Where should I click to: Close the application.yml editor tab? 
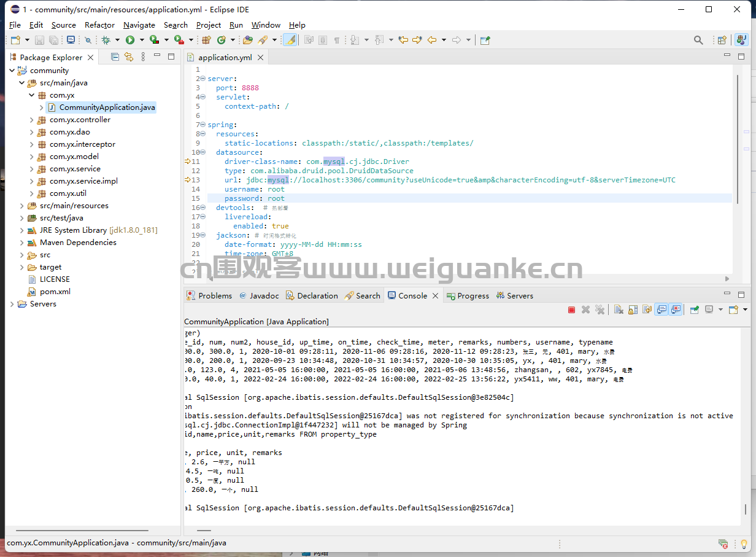tap(260, 57)
